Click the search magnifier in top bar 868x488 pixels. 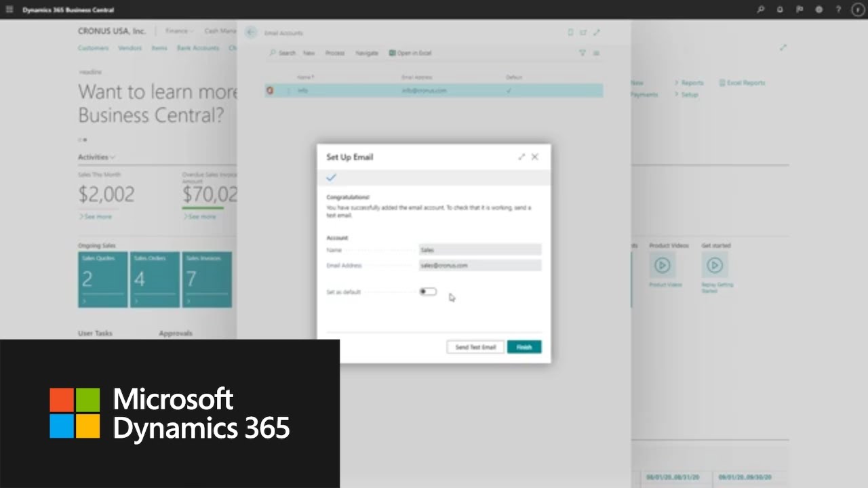(x=761, y=9)
